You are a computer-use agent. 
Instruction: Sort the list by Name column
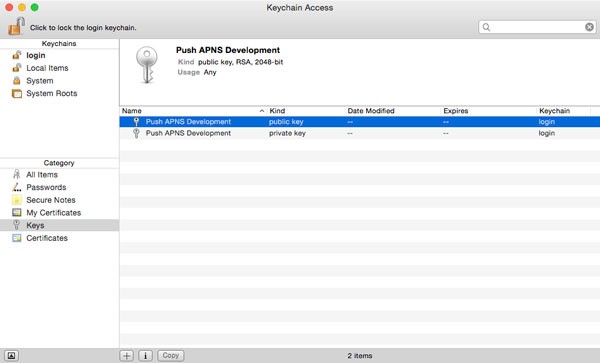pyautogui.click(x=193, y=111)
